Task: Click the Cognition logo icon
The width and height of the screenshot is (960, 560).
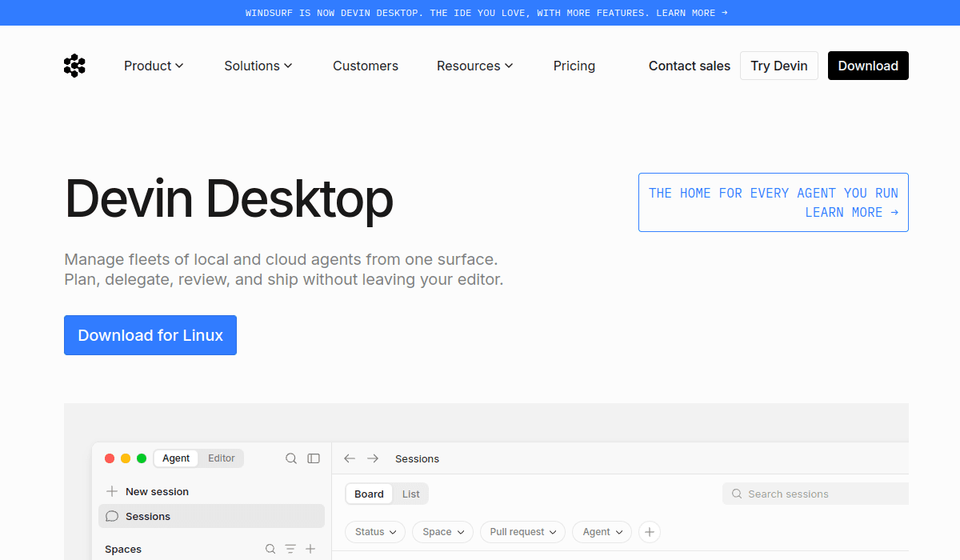Action: pos(74,66)
